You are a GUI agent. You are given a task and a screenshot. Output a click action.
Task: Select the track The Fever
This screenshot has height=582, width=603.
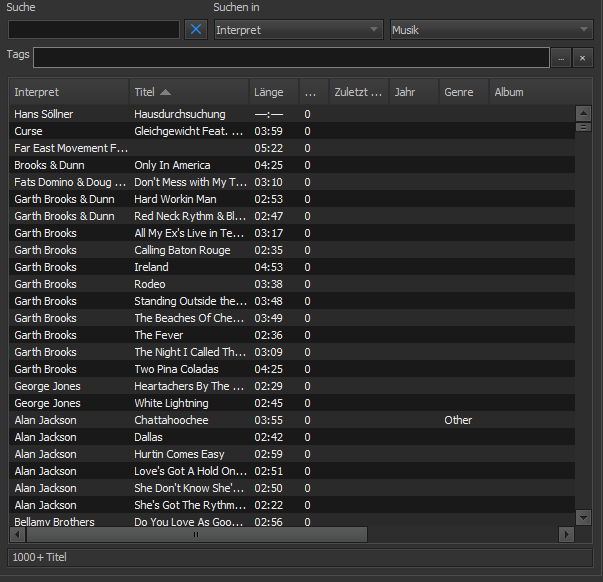coord(292,335)
